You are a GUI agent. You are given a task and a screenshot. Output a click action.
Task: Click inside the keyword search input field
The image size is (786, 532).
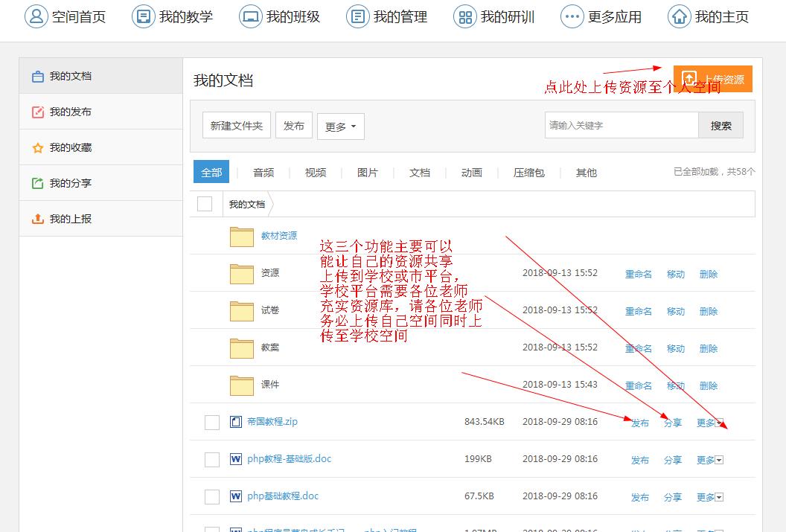[x=621, y=125]
